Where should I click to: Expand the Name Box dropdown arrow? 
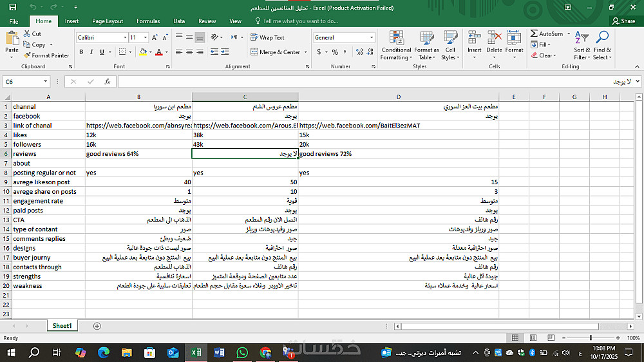click(x=45, y=81)
